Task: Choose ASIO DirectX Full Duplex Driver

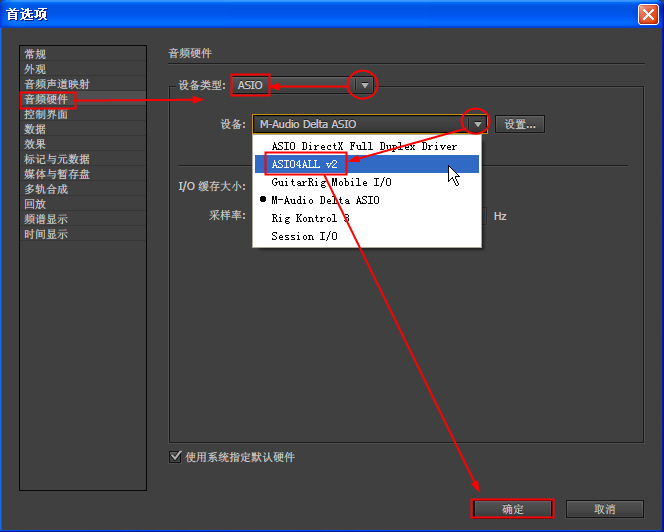Action: (x=367, y=147)
